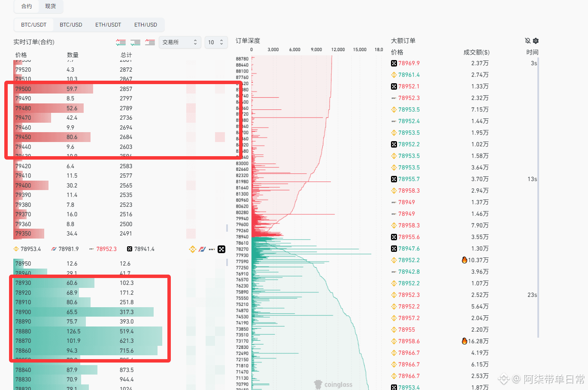The width and height of the screenshot is (588, 390).
Task: Click large order price 78969.9
Action: click(409, 63)
